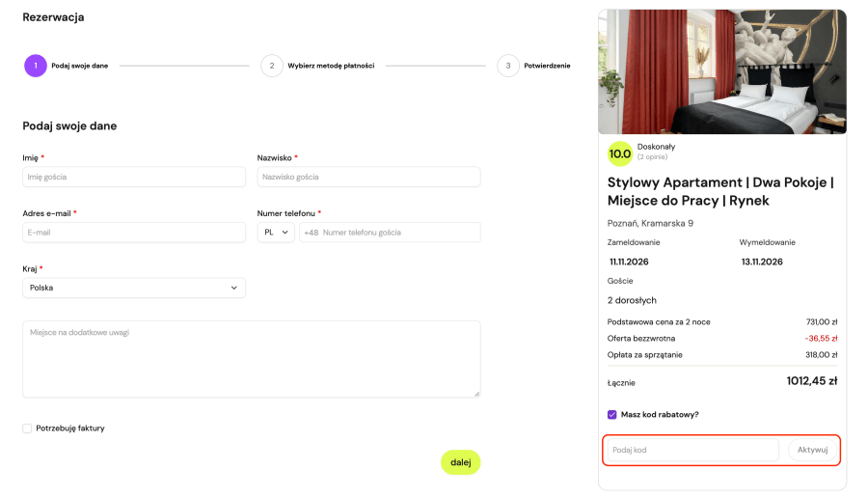The height and width of the screenshot is (498, 868).
Task: Click the 2 dorosłych guests text
Action: click(x=632, y=300)
